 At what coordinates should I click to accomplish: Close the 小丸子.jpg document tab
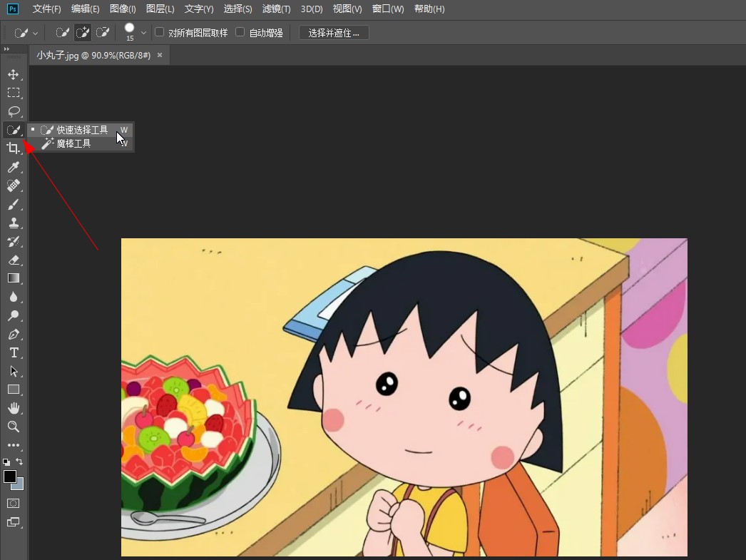(160, 55)
